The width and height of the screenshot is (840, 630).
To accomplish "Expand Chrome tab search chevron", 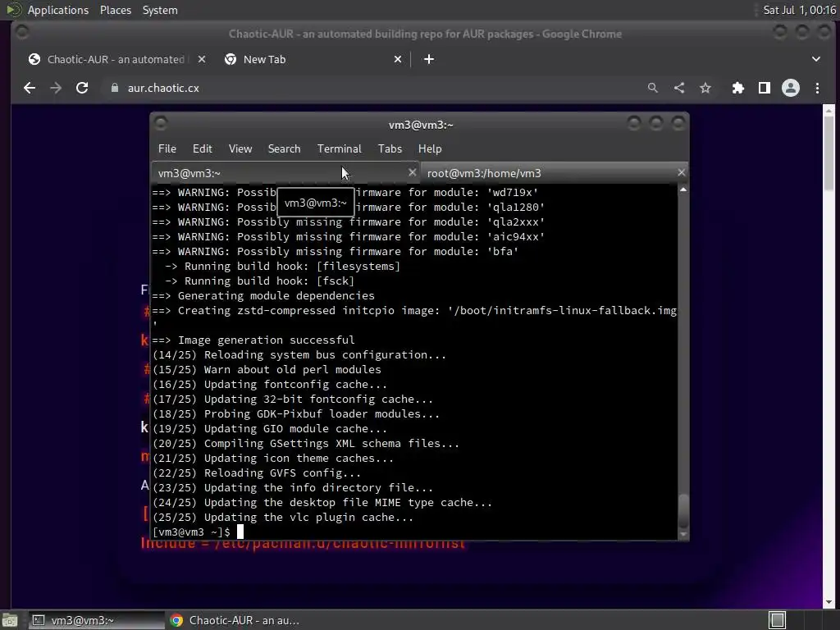I will click(x=816, y=59).
